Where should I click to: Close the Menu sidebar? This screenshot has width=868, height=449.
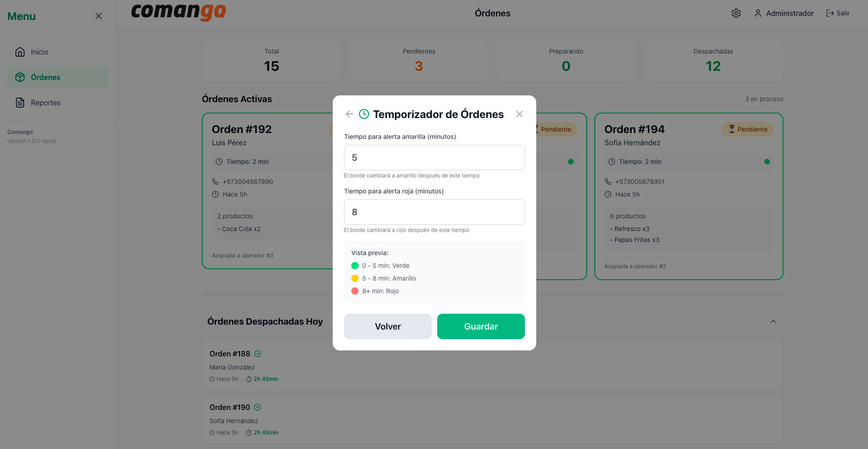pyautogui.click(x=98, y=16)
